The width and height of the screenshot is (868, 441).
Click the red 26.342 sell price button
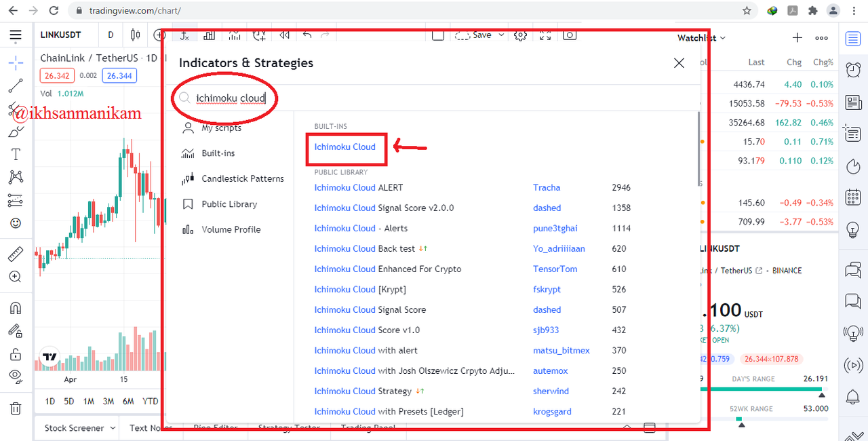[57, 76]
